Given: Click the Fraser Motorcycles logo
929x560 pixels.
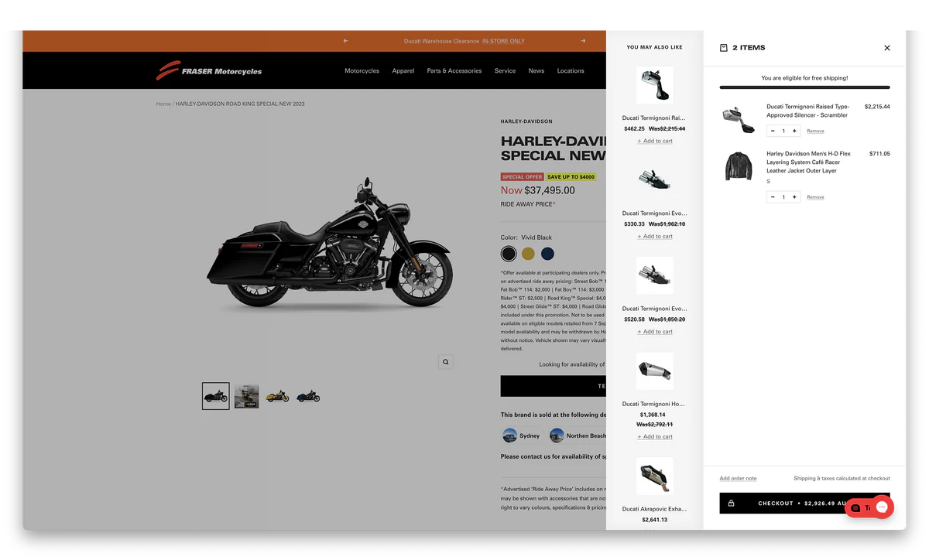Looking at the screenshot, I should [209, 70].
